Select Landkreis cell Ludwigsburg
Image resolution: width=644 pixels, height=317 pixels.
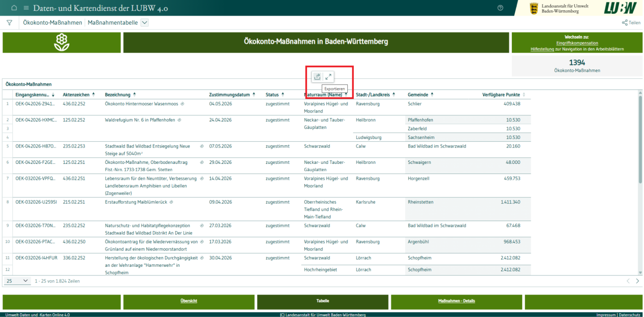(368, 137)
